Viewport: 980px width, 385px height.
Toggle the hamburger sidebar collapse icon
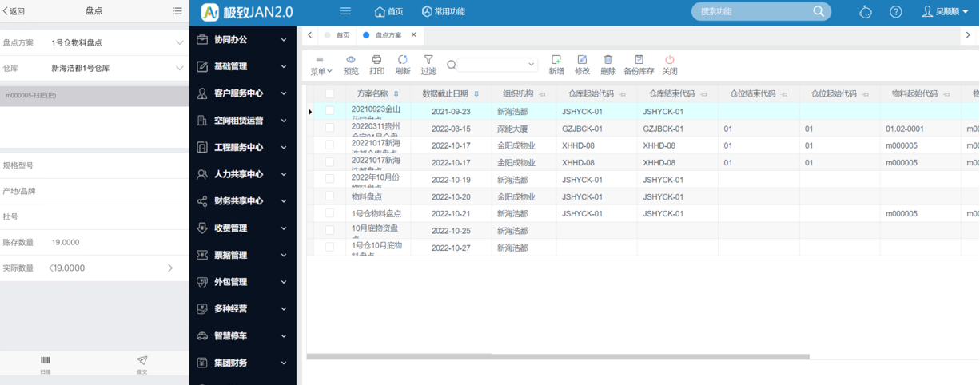345,11
